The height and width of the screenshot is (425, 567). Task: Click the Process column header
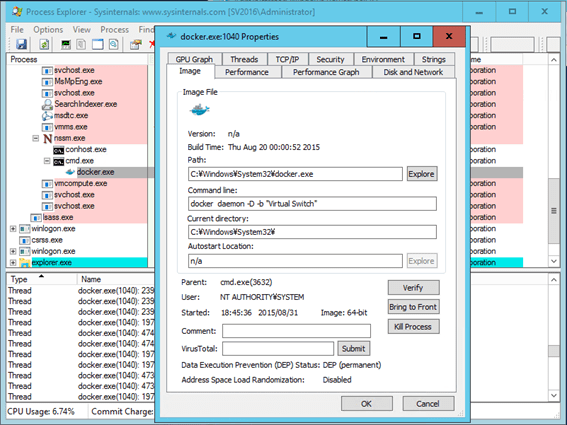pyautogui.click(x=77, y=59)
